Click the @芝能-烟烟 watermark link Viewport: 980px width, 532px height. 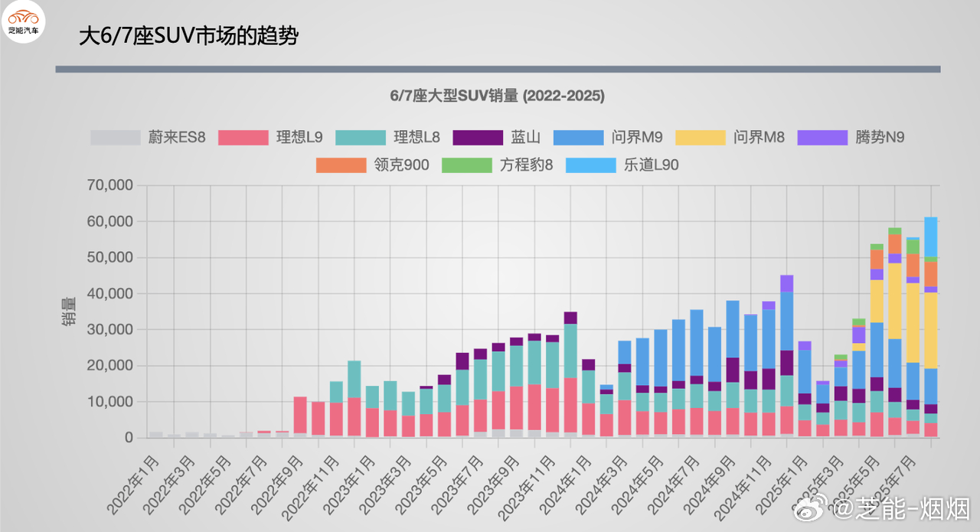click(x=902, y=508)
